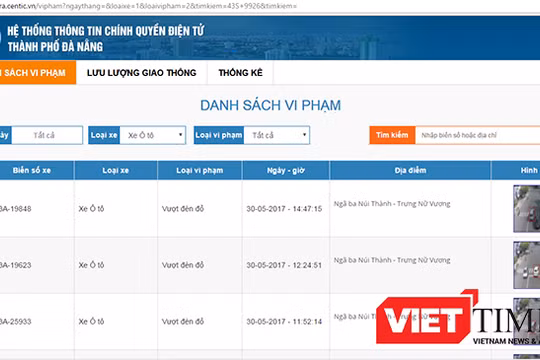Image resolution: width=540 pixels, height=360 pixels.
Task: Open the Danh sách vi phạm tab
Action: coord(38,72)
